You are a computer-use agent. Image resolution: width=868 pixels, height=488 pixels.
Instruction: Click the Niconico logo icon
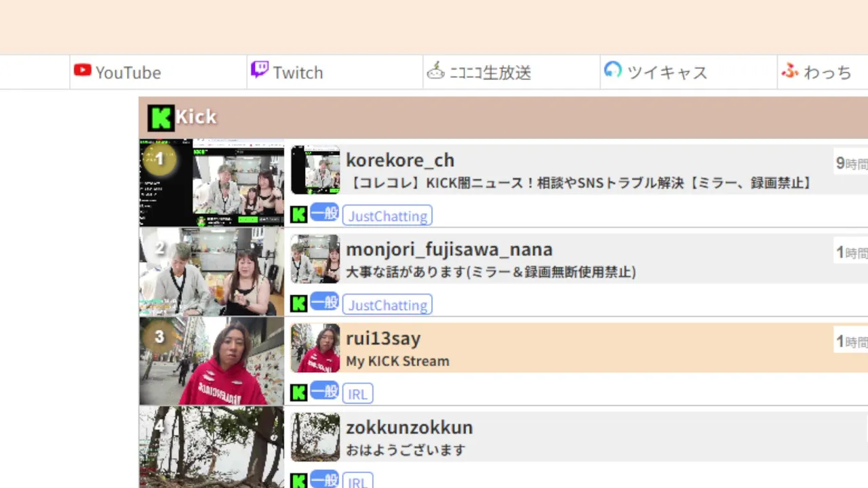435,70
